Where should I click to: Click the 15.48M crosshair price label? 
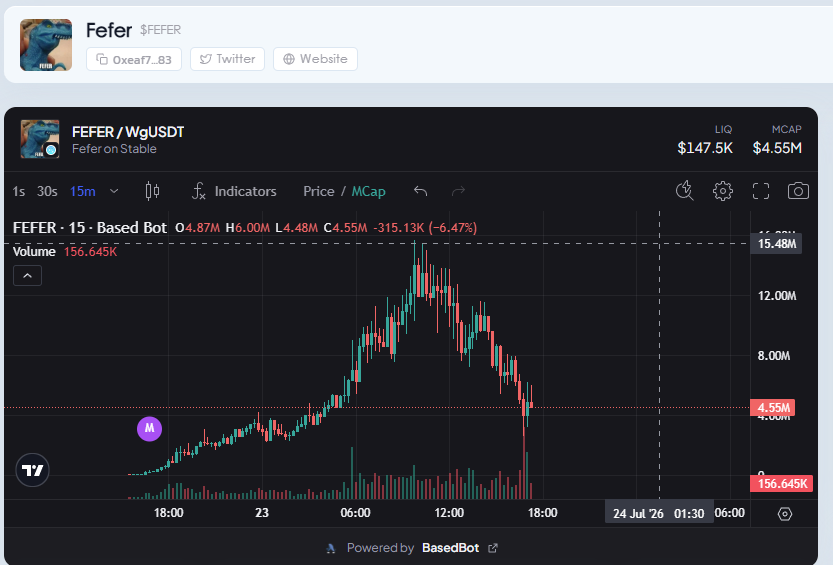tap(776, 244)
